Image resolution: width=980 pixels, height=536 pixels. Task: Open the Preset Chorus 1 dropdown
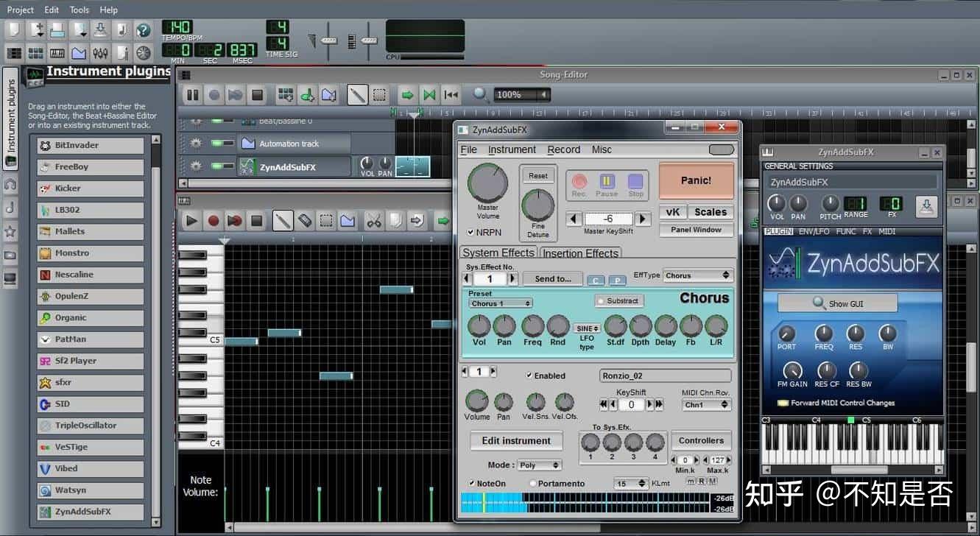[499, 303]
